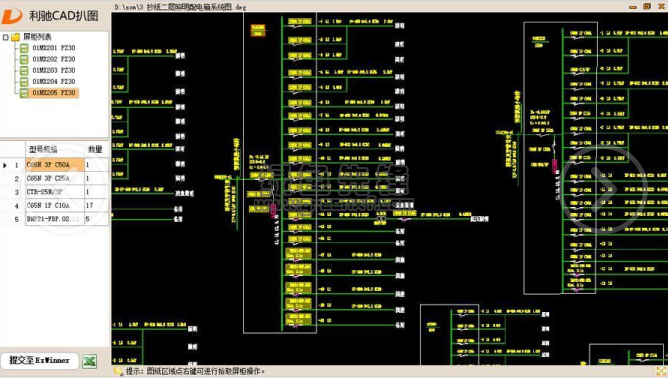This screenshot has height=378, width=668.
Task: Select the 01MX202 PZ30 tree item
Action: 54,59
